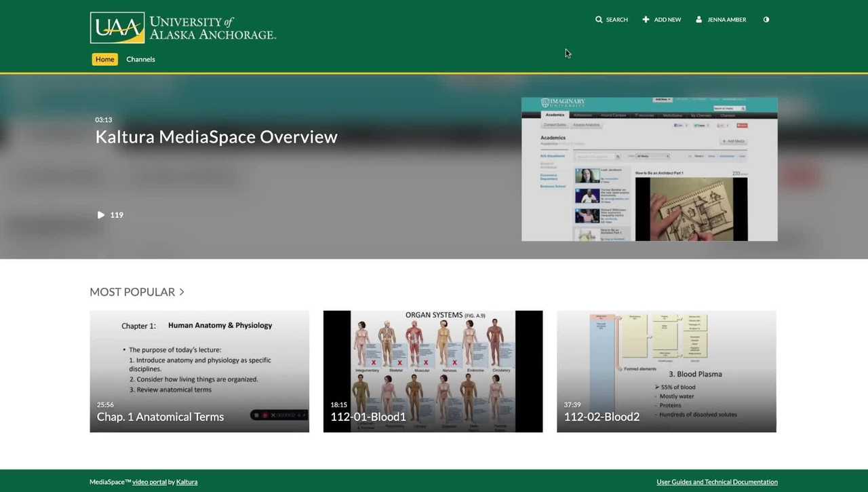The height and width of the screenshot is (492, 868).
Task: Expand the MOST POPULAR section chevron
Action: pyautogui.click(x=182, y=292)
